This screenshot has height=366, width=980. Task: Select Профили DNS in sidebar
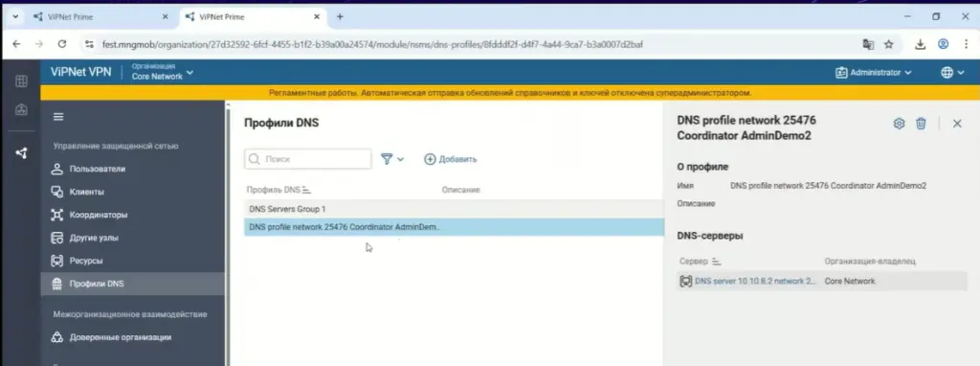tap(132, 284)
